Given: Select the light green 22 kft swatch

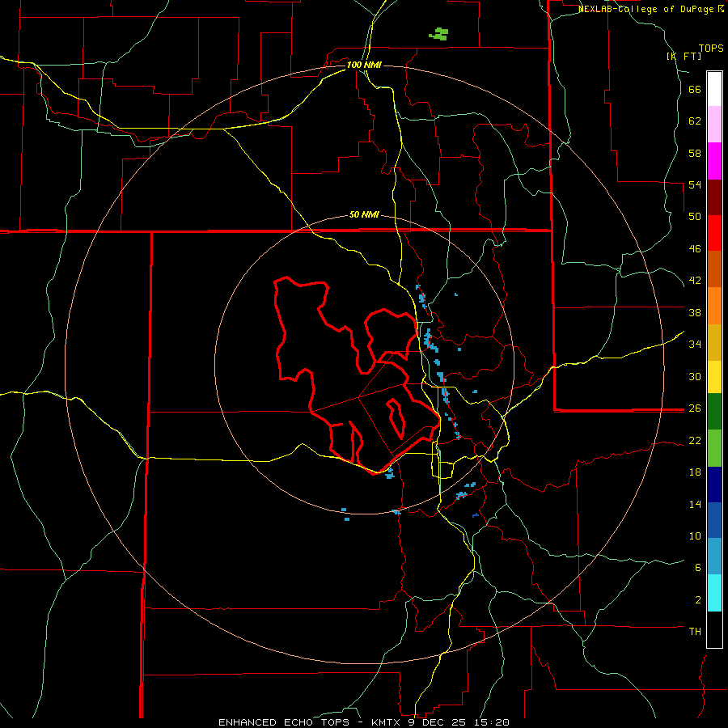Looking at the screenshot, I should 714,448.
